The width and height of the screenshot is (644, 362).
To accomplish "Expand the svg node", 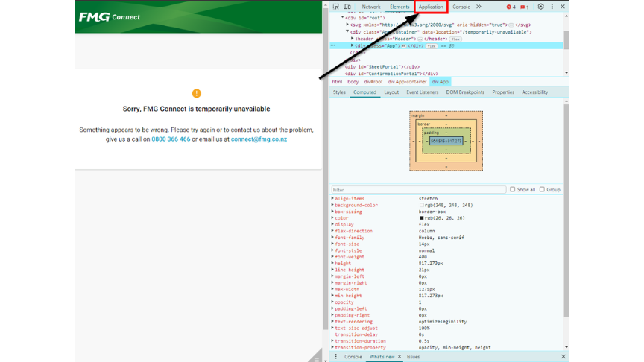I will [x=347, y=25].
